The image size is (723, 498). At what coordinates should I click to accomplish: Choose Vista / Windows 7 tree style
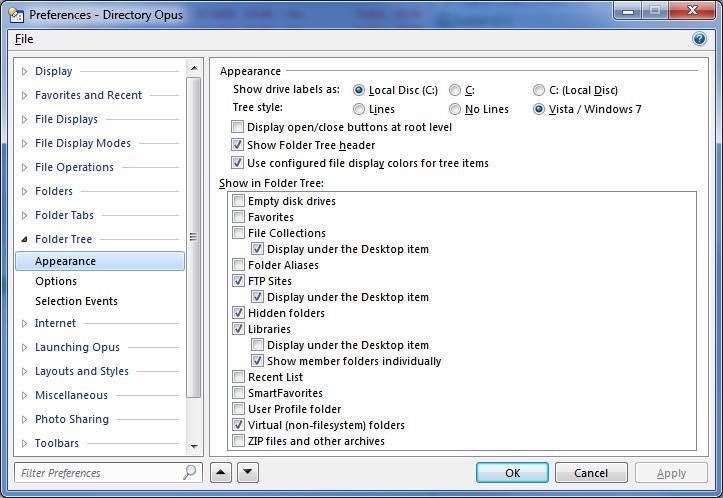[539, 109]
